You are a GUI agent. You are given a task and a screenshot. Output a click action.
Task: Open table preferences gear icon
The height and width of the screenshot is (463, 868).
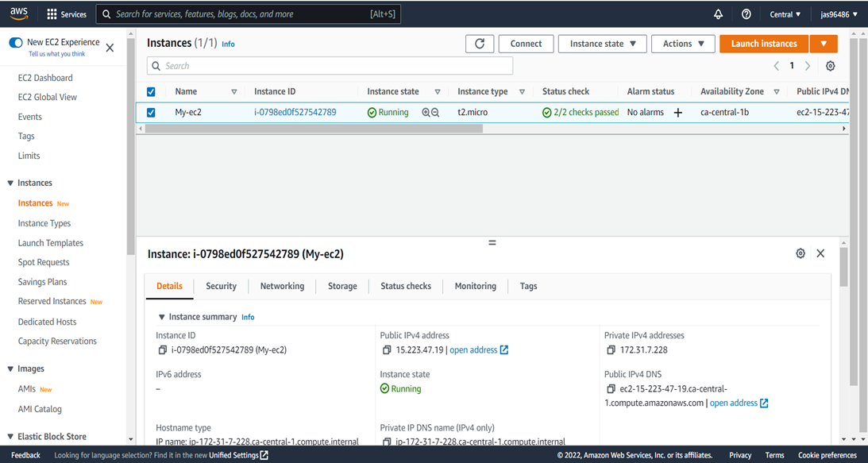click(x=830, y=66)
